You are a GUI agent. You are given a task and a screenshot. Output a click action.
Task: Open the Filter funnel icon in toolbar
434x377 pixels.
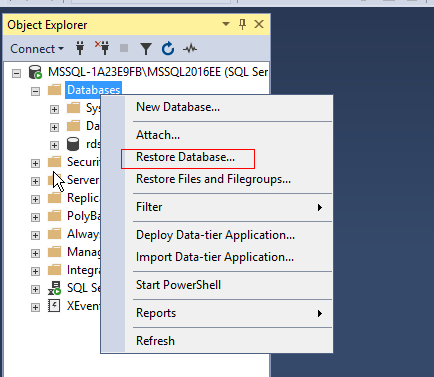pyautogui.click(x=146, y=49)
